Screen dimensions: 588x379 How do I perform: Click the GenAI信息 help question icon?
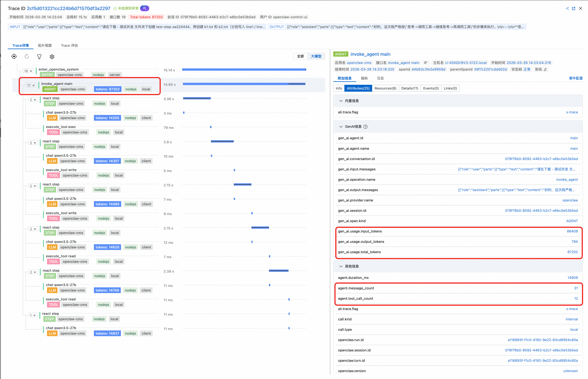point(365,126)
